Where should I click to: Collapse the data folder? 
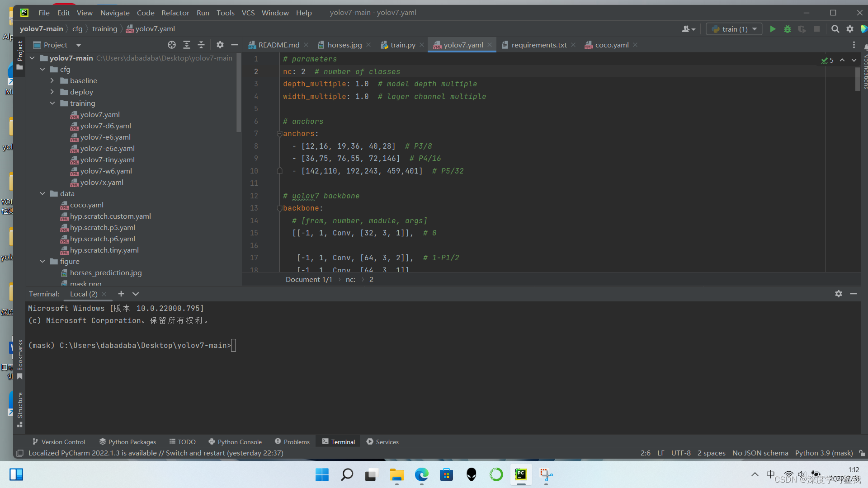[x=42, y=193]
